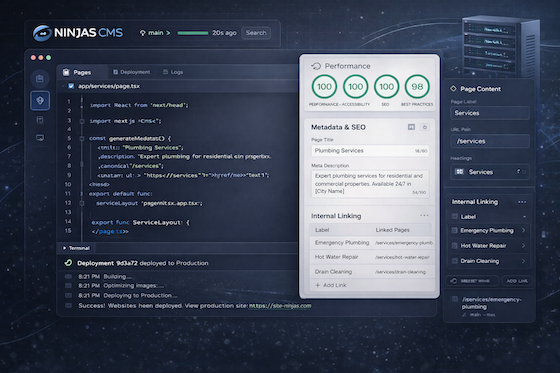Toggle the Emergency Plumbing checkbox
Viewport: 560px width, 373px height.
[x=455, y=230]
